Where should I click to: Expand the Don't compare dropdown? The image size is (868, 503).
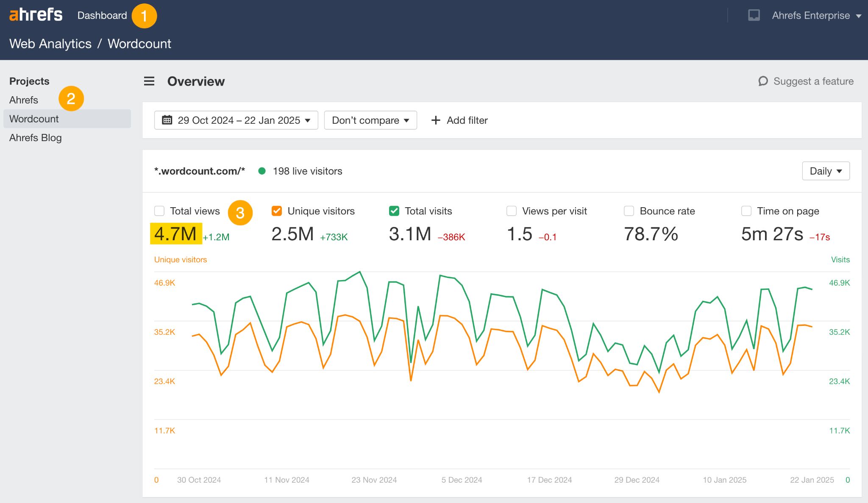coord(370,120)
